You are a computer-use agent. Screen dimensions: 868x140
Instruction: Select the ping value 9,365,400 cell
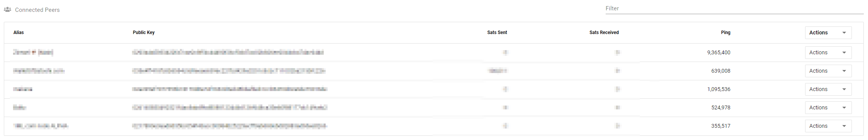[x=719, y=53]
